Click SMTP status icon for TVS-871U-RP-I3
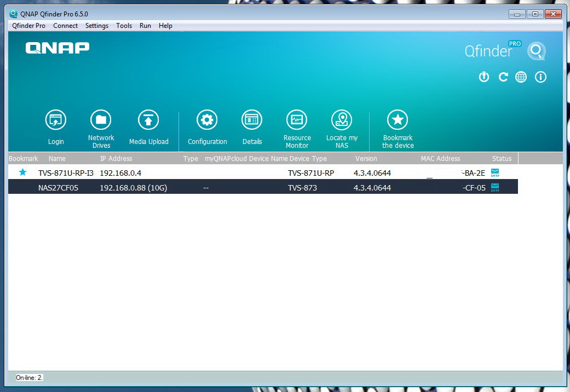This screenshot has width=570, height=392. point(495,172)
